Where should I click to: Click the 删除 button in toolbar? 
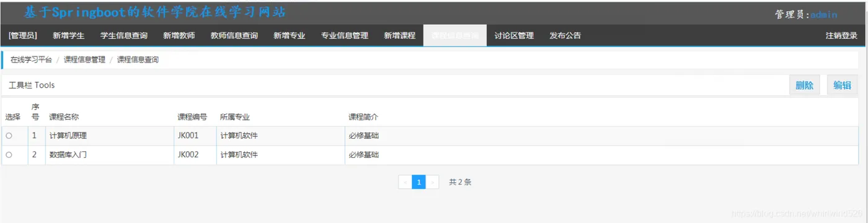click(804, 85)
